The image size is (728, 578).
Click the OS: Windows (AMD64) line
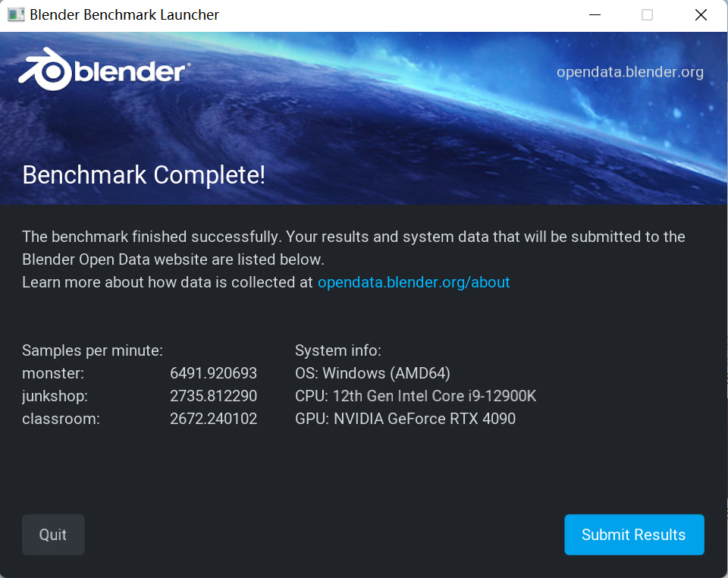click(x=372, y=373)
